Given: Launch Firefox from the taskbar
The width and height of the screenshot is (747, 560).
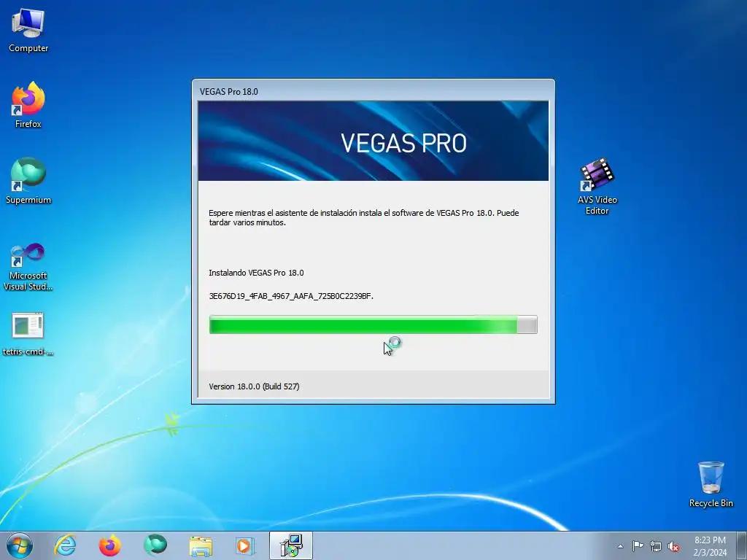Looking at the screenshot, I should click(x=109, y=545).
